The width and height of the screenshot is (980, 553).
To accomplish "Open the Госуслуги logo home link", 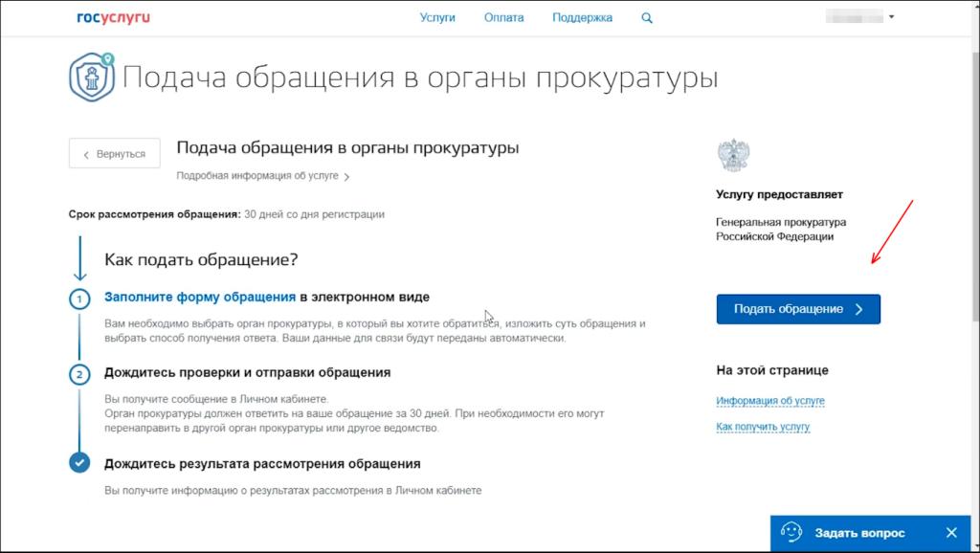I will [x=113, y=17].
